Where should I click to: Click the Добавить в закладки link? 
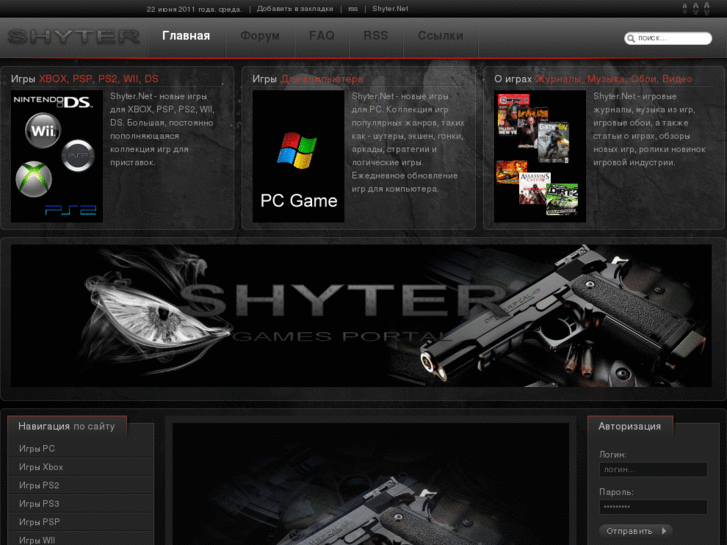[295, 8]
